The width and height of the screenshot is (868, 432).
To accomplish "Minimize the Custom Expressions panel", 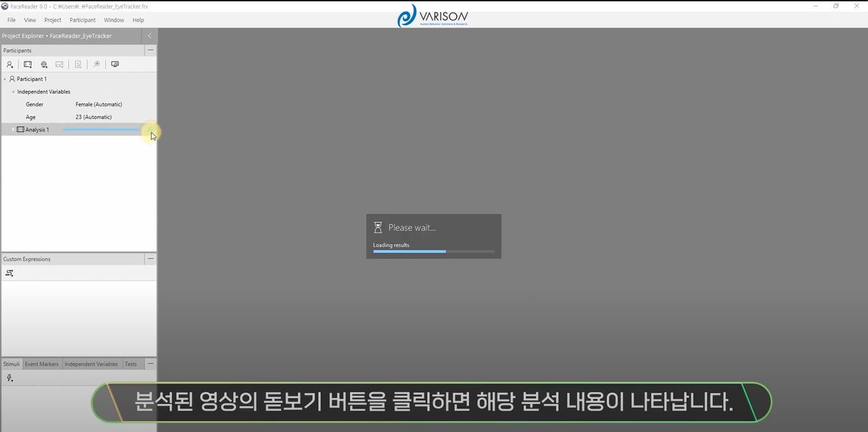I will [151, 258].
